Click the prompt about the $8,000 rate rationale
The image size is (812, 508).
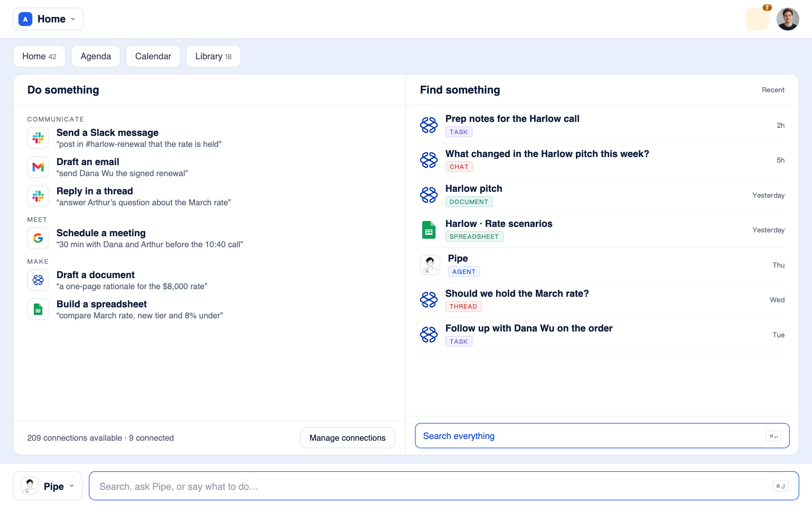point(132,286)
